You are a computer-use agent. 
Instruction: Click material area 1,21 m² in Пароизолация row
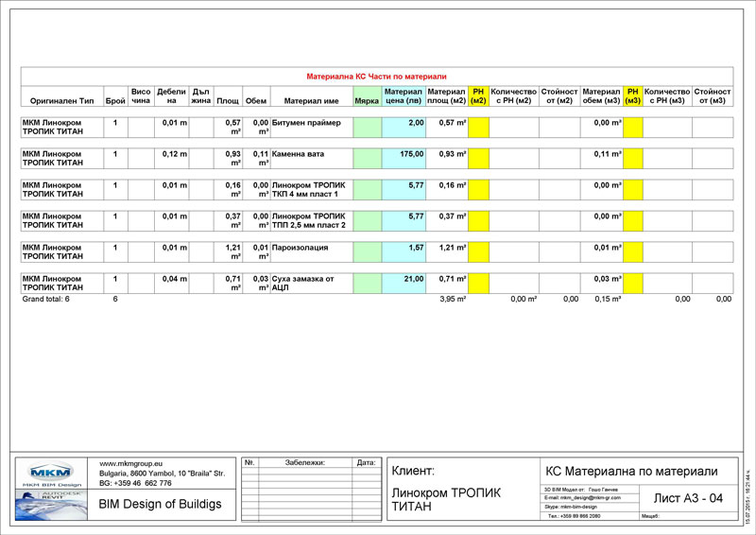click(453, 248)
